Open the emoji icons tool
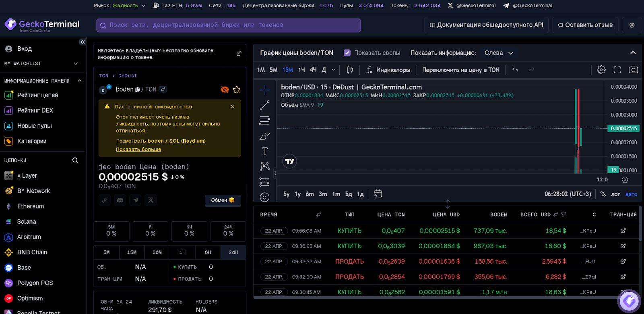Image resolution: width=644 pixels, height=314 pixels. (x=264, y=197)
